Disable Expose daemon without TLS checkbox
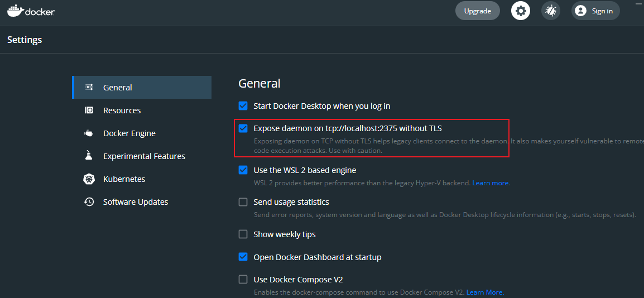The image size is (644, 298). (243, 128)
